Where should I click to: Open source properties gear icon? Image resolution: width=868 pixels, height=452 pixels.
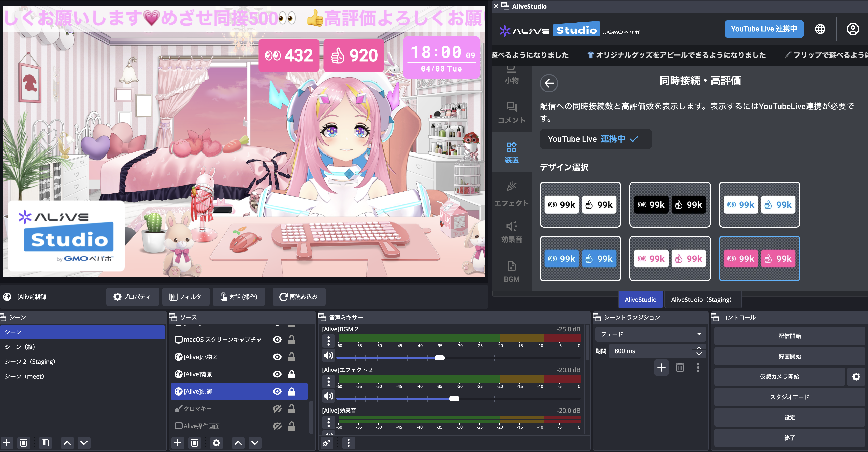click(216, 443)
